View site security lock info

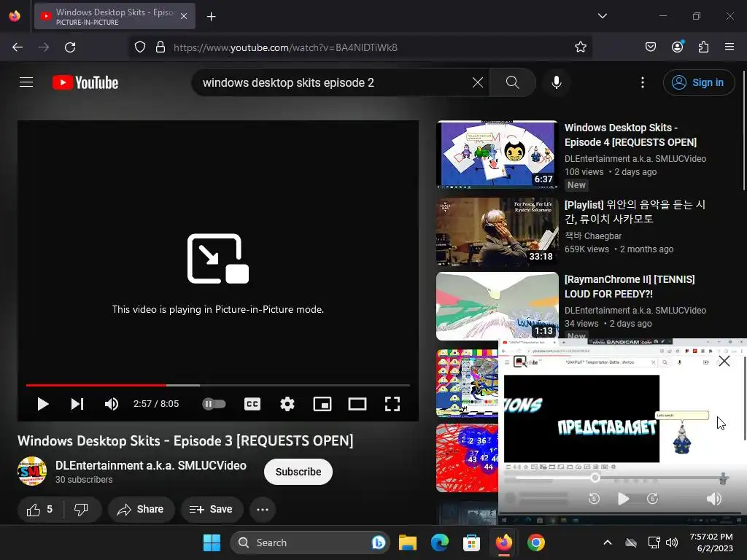point(160,47)
